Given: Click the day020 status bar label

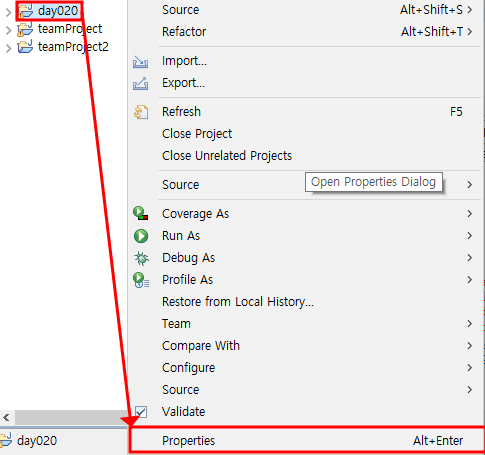Looking at the screenshot, I should coord(37,441).
